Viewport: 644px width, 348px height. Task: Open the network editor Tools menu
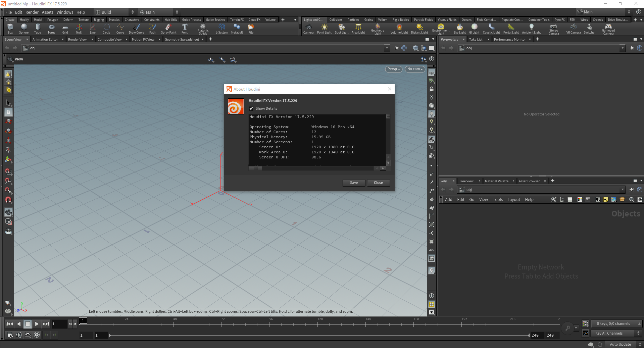coord(498,200)
